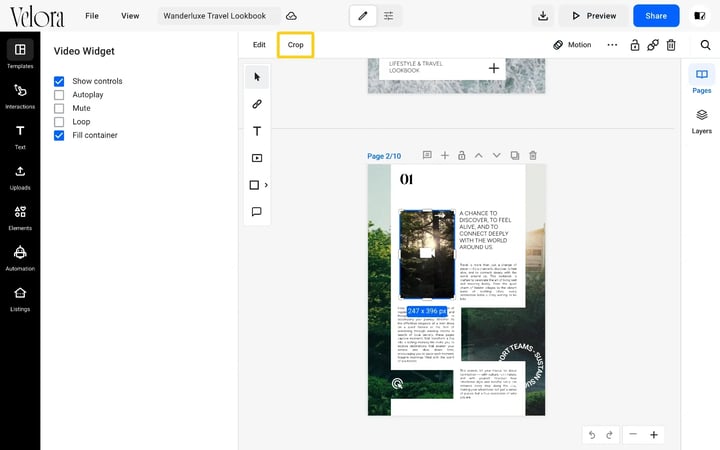Image resolution: width=720 pixels, height=450 pixels.
Task: Click the plus on the Lifestyle & Travel Lookbook card
Action: click(494, 68)
